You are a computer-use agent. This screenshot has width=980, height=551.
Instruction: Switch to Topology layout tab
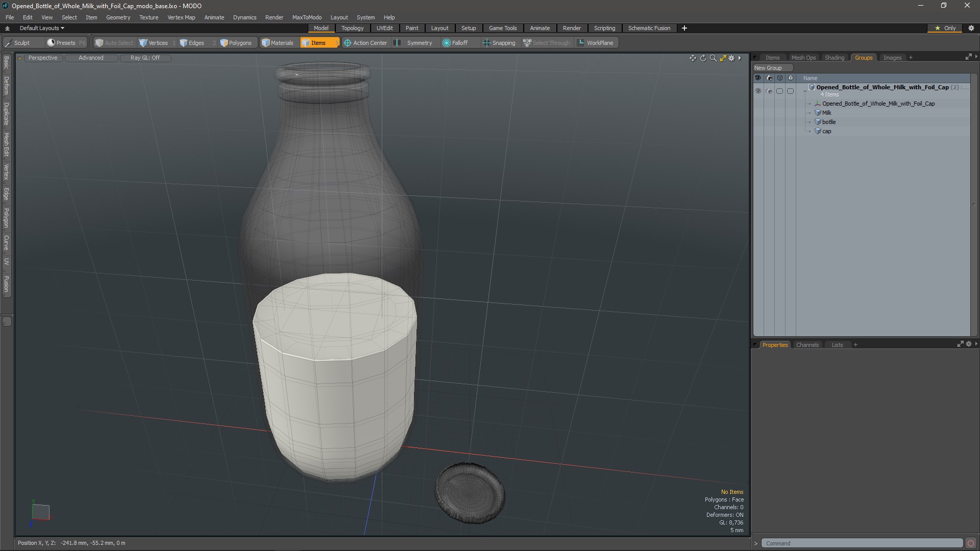pos(352,28)
